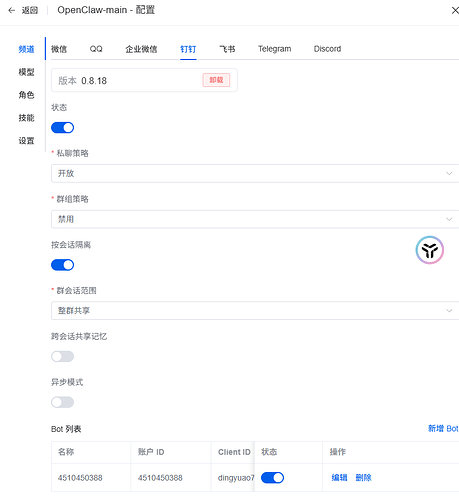
Task: Click 编辑 for bot 4510450388
Action: (x=339, y=478)
